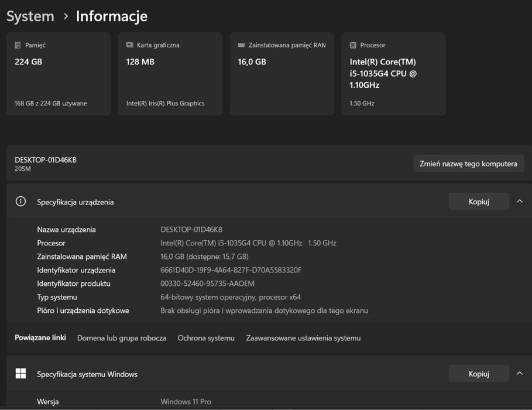Select the value 16,0 GB (dostępne: 15,7 GB)
Viewport: 532px width, 410px height.
204,257
